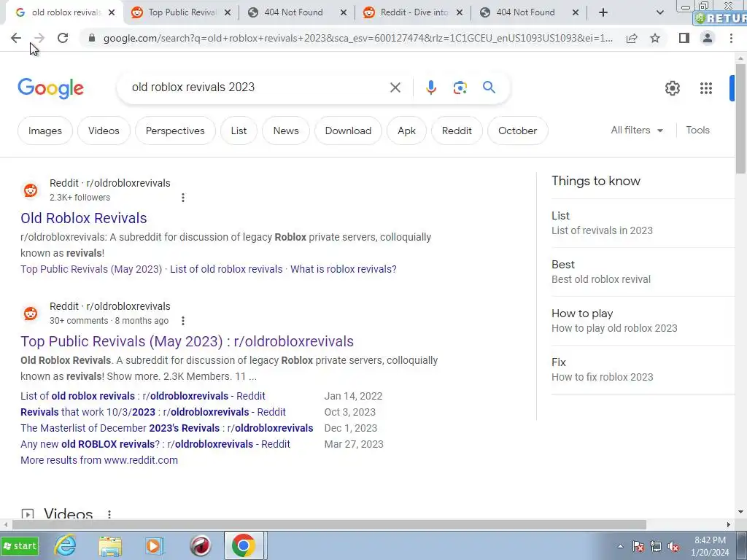Select the Images filter chip

(44, 131)
